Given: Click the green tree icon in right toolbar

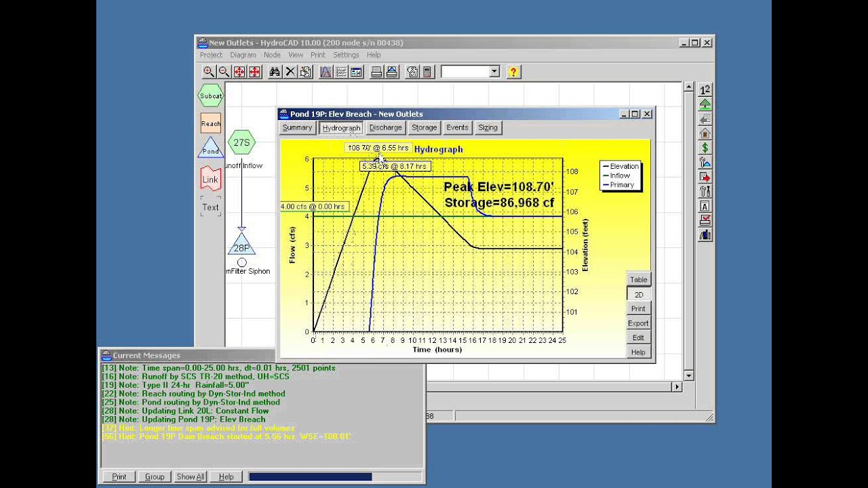Looking at the screenshot, I should [705, 104].
